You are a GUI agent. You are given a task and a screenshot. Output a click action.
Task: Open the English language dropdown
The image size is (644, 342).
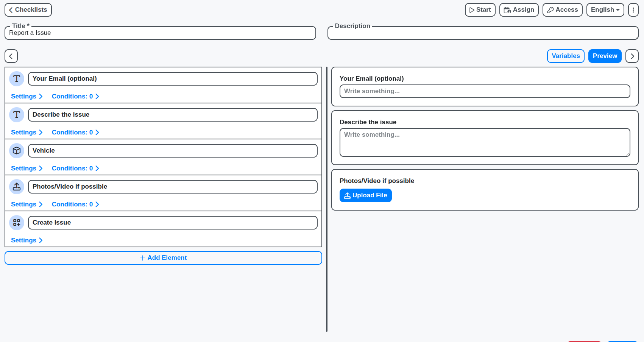(605, 10)
